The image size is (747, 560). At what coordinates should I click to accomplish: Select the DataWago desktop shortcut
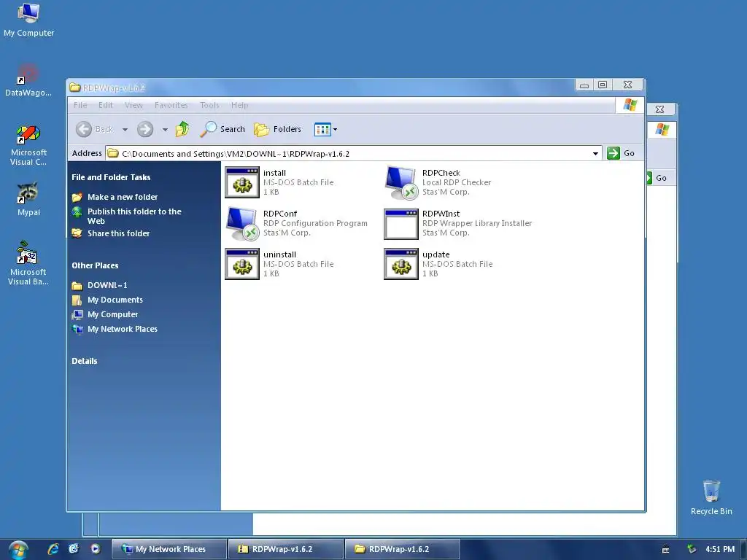point(28,80)
